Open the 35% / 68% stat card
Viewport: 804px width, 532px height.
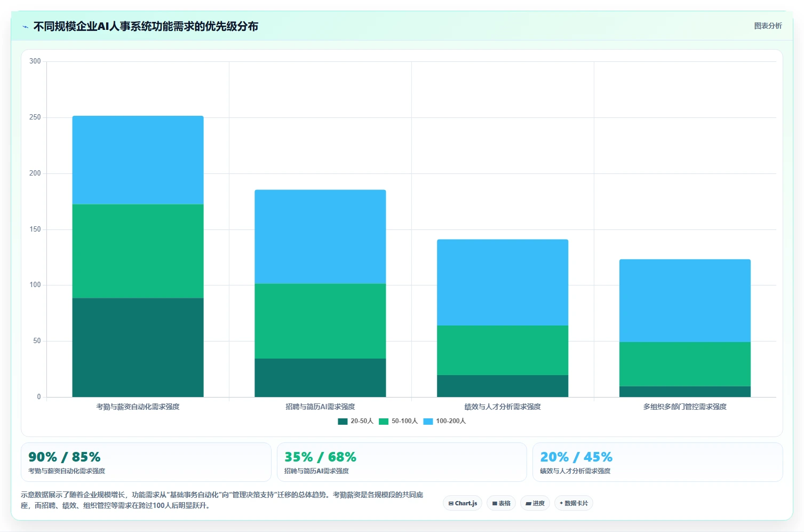(x=402, y=462)
